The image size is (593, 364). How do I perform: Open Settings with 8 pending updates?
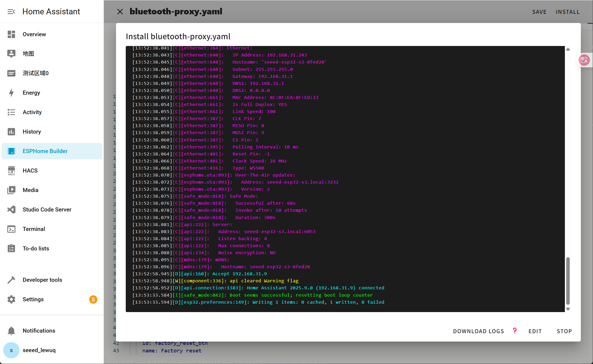coord(33,299)
